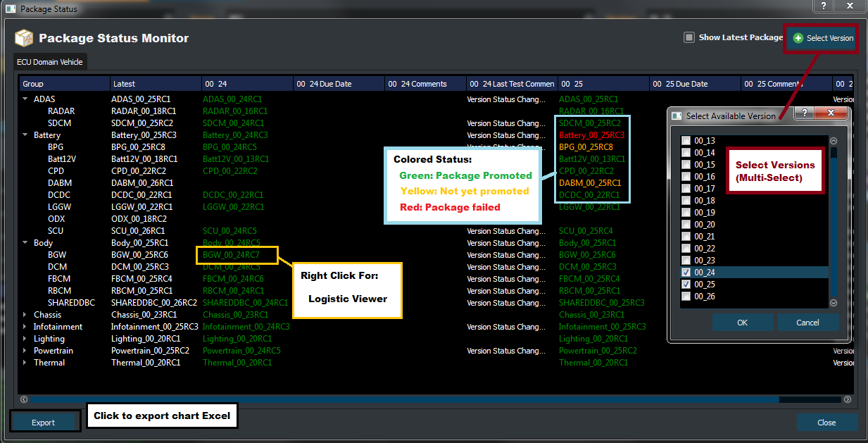868x443 pixels.
Task: Uncheck version 00_25 in the list
Action: [x=686, y=285]
